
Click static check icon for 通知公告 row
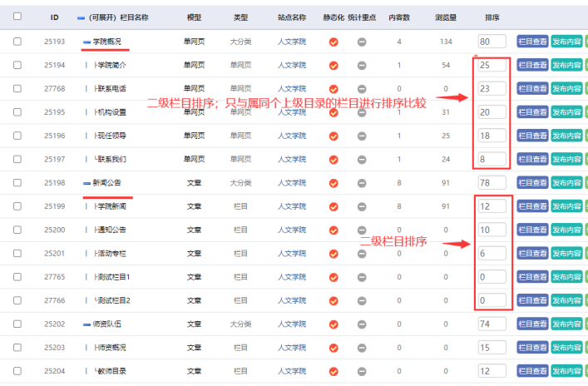334,230
